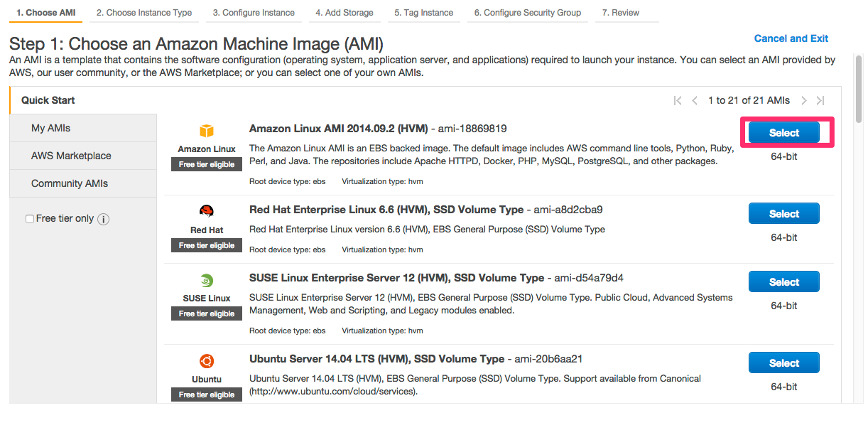This screenshot has width=868, height=435.
Task: Go to last page of AMIs
Action: [820, 101]
